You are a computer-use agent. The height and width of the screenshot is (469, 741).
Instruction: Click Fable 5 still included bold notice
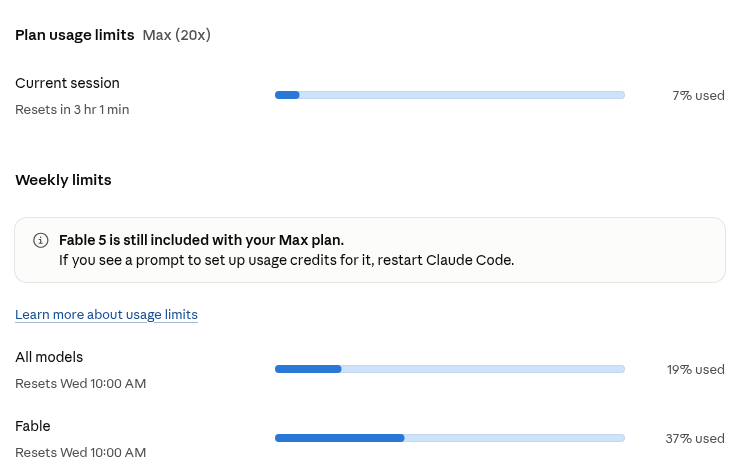201,240
